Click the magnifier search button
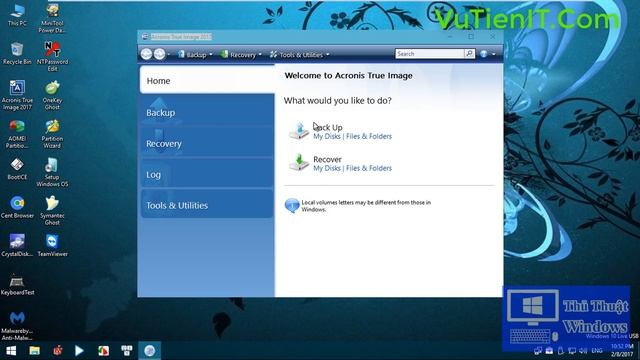This screenshot has width=640, height=360. pos(469,54)
